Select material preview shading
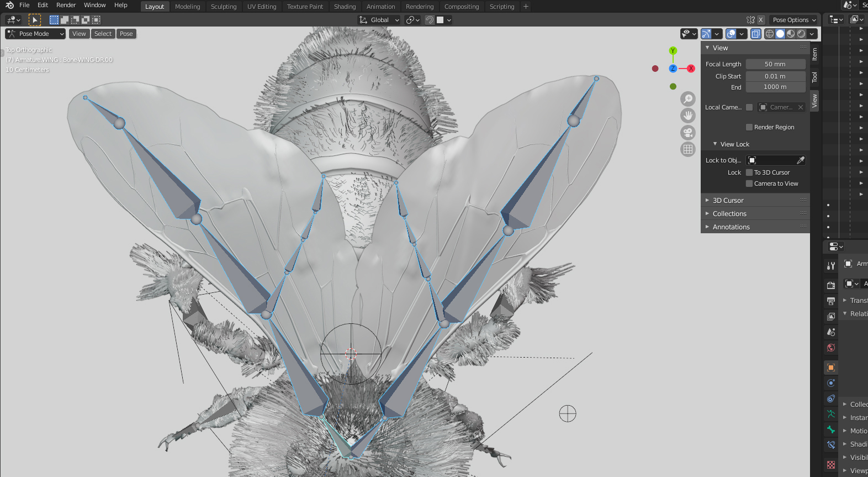The width and height of the screenshot is (868, 477). [791, 34]
